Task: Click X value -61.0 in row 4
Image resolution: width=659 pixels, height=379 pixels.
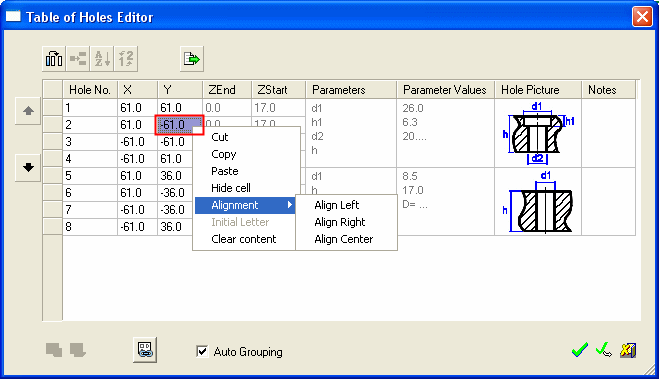Action: click(137, 159)
